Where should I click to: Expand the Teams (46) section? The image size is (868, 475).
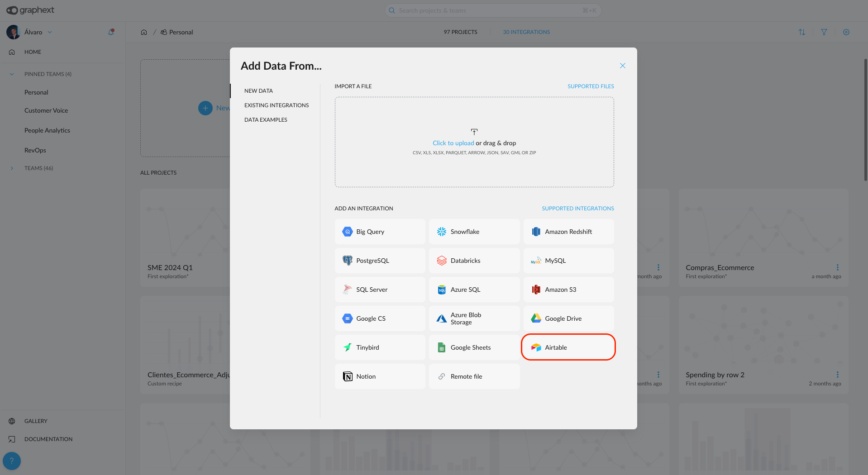(12, 168)
